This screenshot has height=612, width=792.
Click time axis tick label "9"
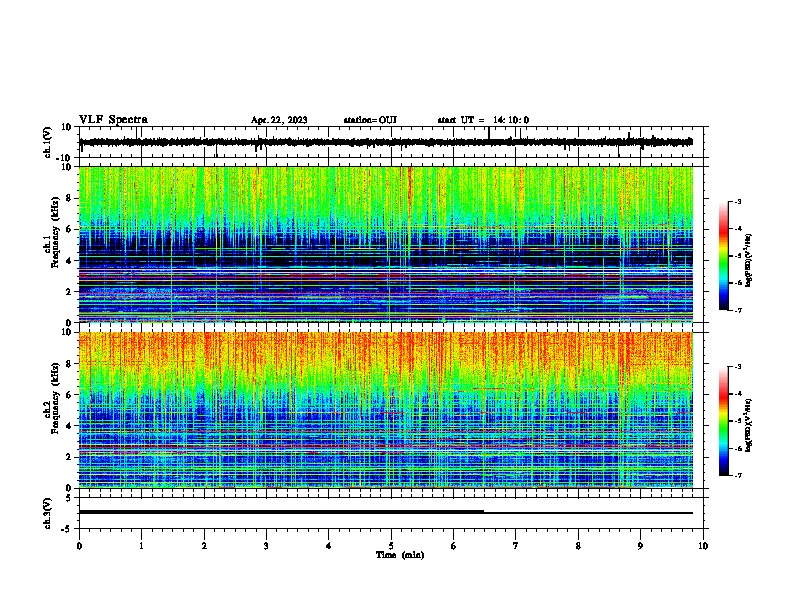coord(640,546)
